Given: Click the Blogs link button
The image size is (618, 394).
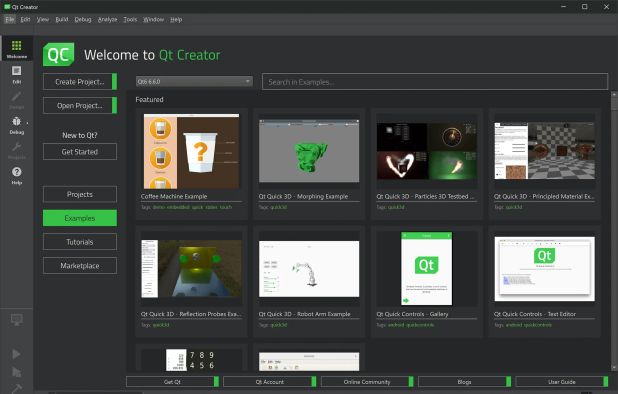Looking at the screenshot, I should click(464, 382).
